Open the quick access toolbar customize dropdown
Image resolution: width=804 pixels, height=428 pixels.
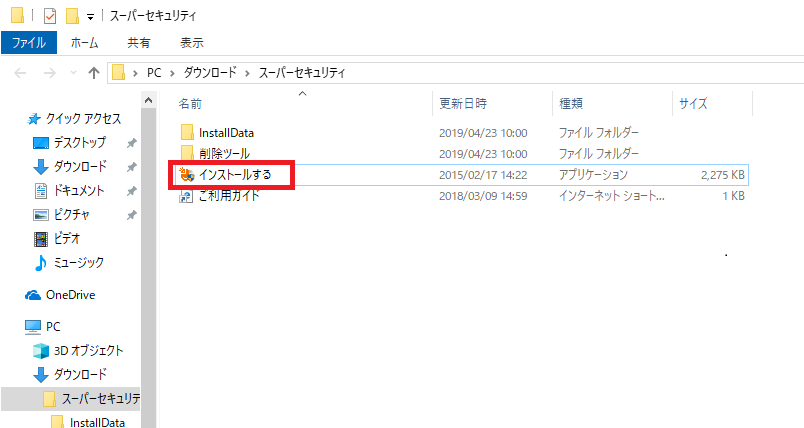coord(91,17)
